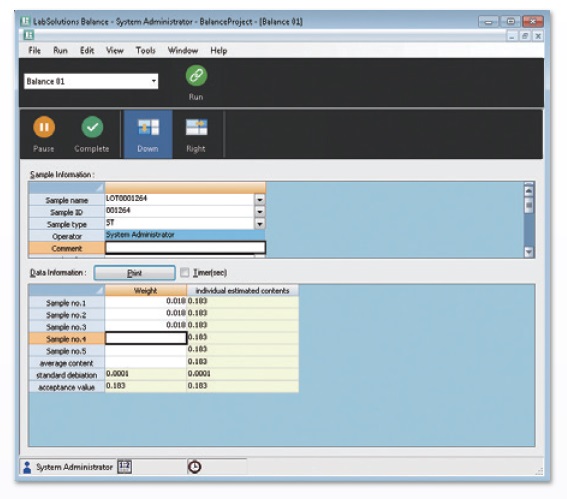Open the Help menu
Viewport: 567px width, 499px height.
click(219, 50)
